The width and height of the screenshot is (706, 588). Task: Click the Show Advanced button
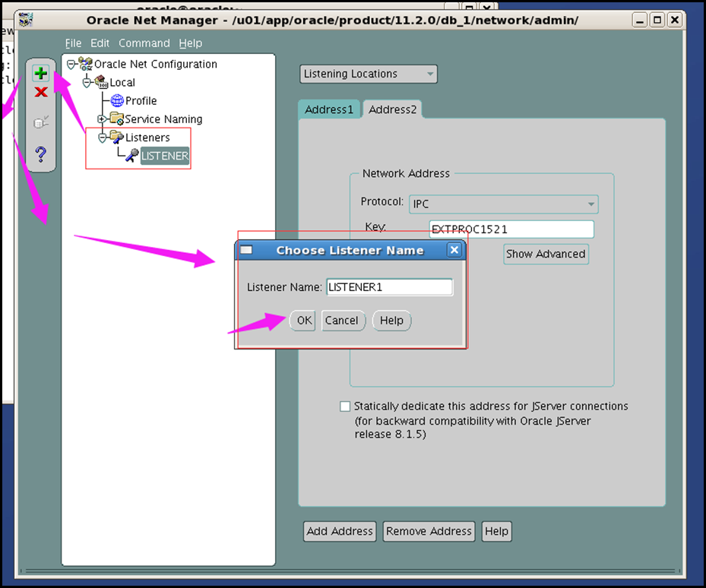click(x=546, y=254)
